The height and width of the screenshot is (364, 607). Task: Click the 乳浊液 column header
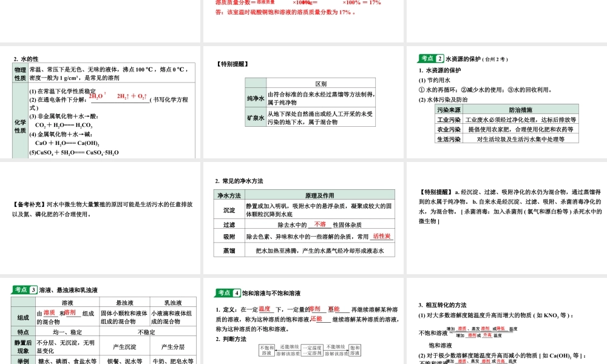click(172, 302)
